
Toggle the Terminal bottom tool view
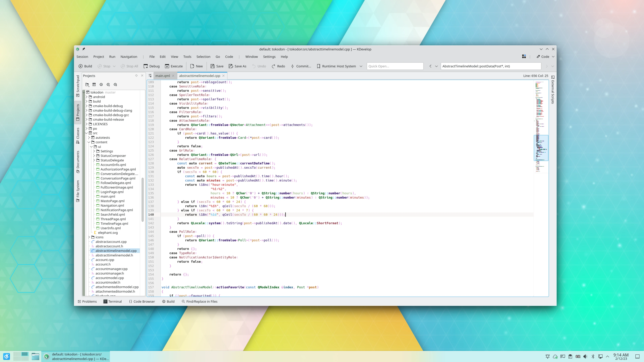[113, 301]
